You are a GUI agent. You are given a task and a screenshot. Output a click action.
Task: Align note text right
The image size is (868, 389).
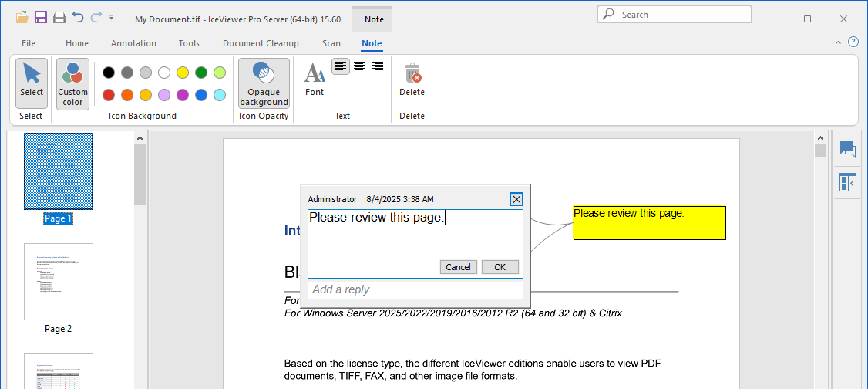[x=378, y=66]
